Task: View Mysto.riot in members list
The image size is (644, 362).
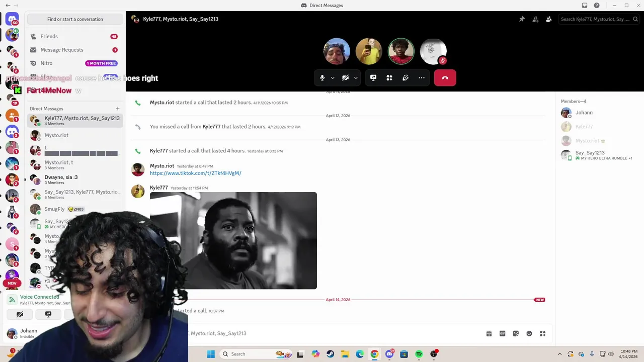Action: 599,141
